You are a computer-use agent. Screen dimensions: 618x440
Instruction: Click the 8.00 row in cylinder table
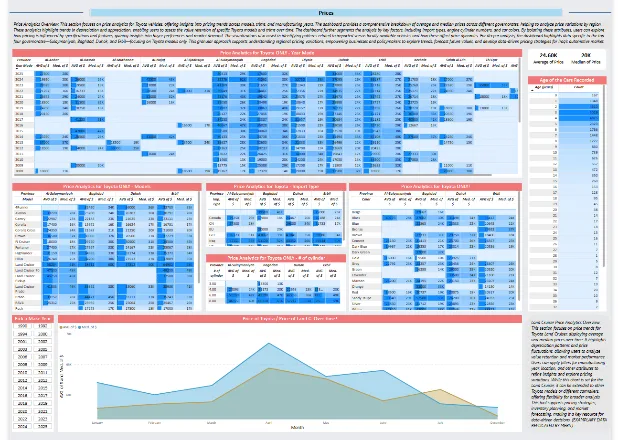tap(274, 301)
